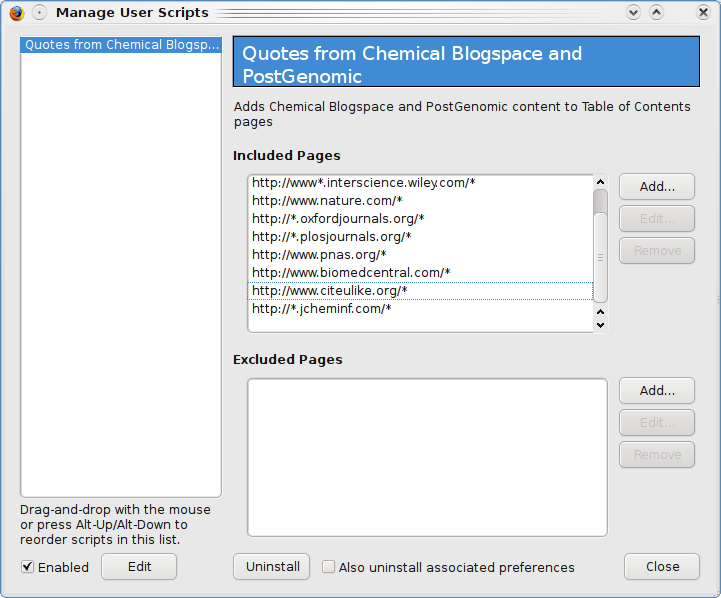
Task: Click the bottom scroll-down arrow of Included Pages
Action: click(600, 324)
